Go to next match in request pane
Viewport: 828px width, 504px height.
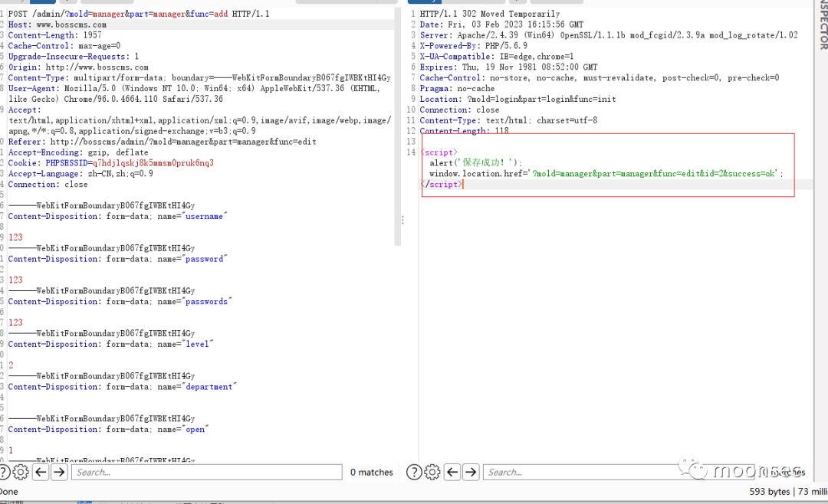tap(59, 472)
